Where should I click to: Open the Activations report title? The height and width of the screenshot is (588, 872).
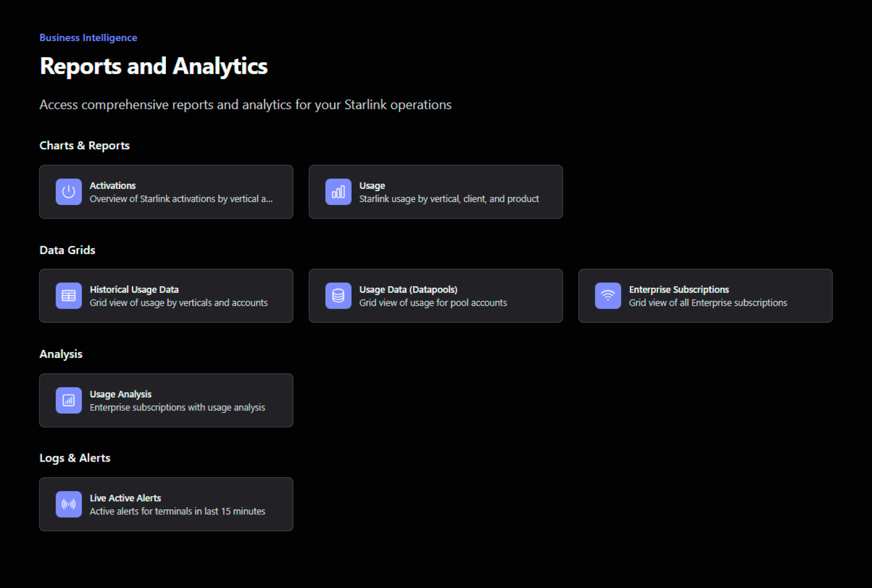tap(113, 185)
